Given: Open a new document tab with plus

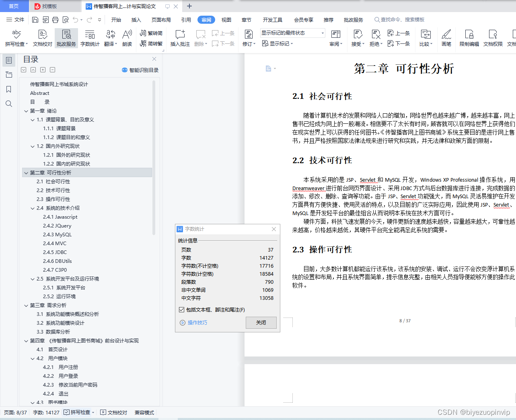Looking at the screenshot, I should pyautogui.click(x=189, y=6).
